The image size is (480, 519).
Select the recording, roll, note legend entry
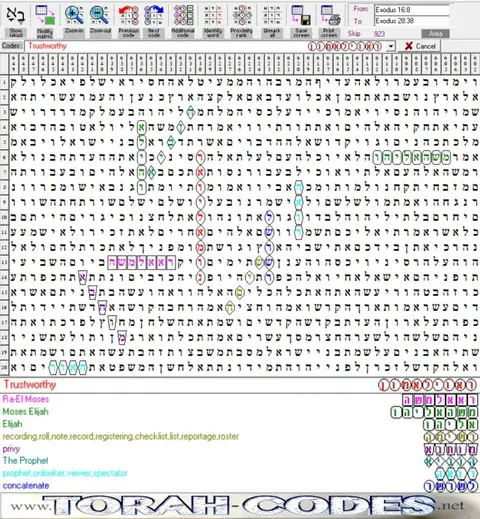click(x=121, y=436)
